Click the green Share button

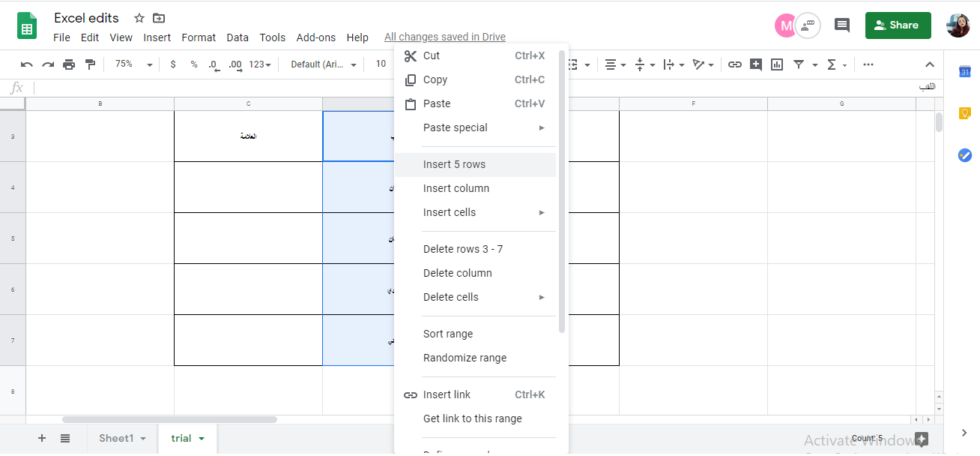[x=898, y=25]
